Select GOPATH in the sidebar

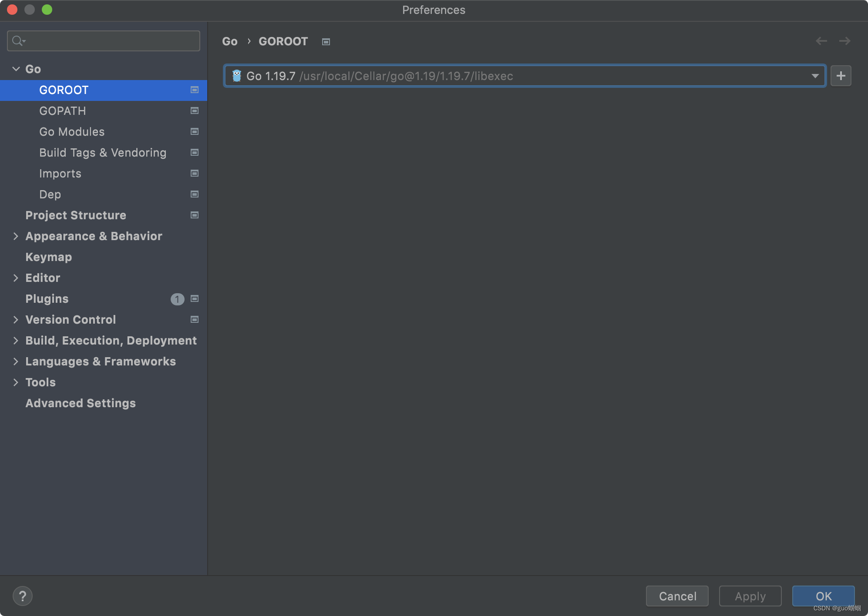[62, 110]
